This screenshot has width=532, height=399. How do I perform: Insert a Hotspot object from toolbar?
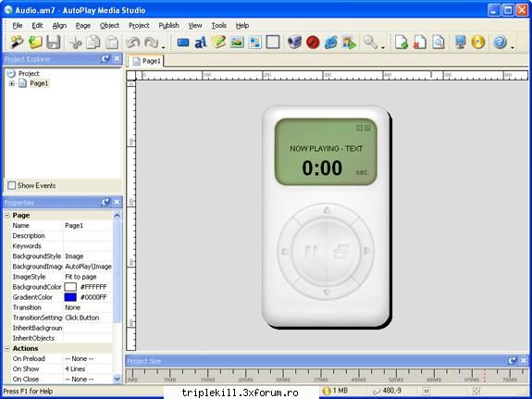(273, 43)
